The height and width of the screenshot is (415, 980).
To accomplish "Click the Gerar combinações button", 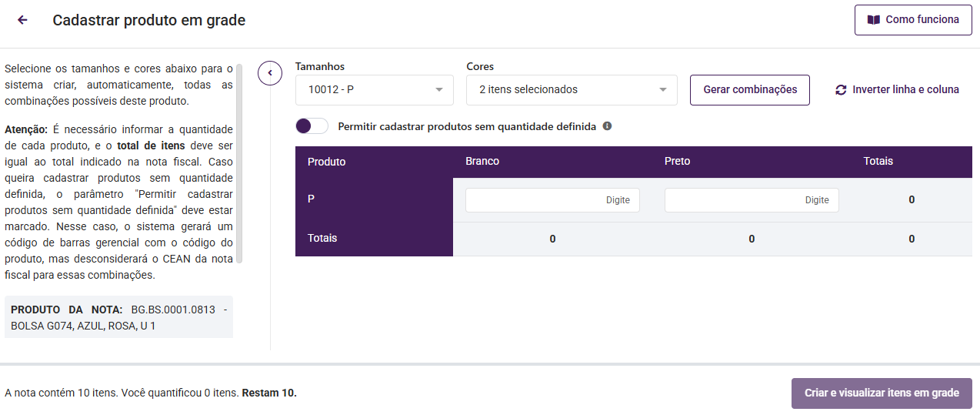I will click(x=750, y=90).
